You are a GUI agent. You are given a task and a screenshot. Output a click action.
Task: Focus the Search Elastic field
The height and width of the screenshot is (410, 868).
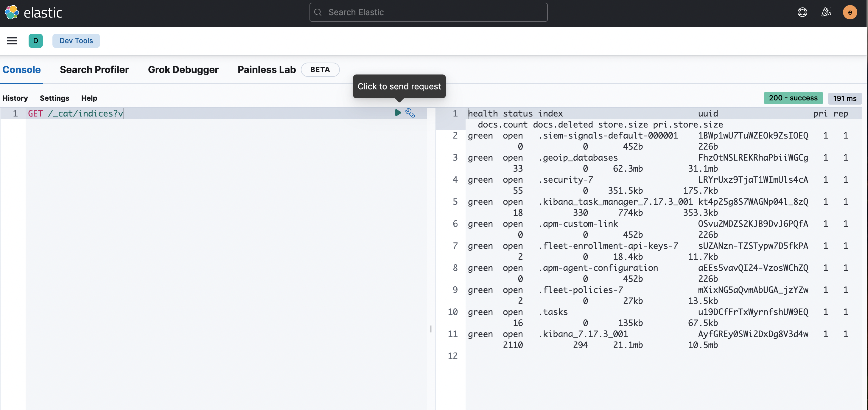point(428,13)
